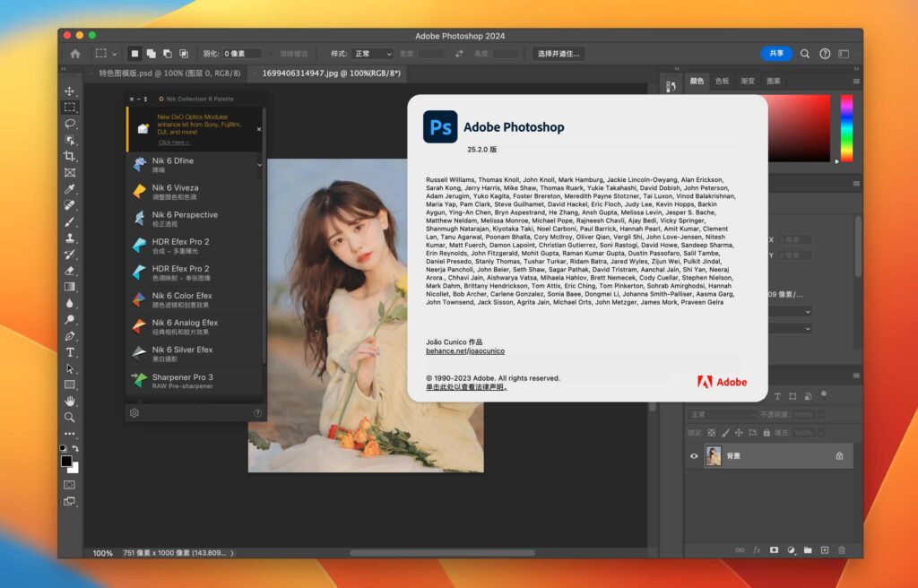Viewport: 918px width, 588px height.
Task: Open the 渐变 gradients tab
Action: pos(748,81)
